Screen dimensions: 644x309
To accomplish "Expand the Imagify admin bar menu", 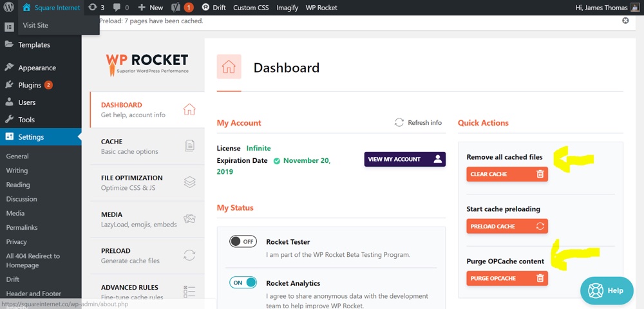I will pyautogui.click(x=287, y=7).
